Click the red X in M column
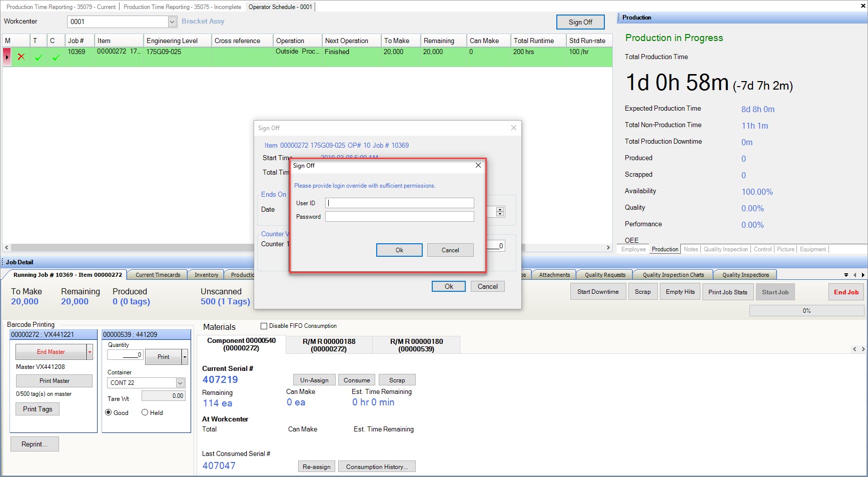The height and width of the screenshot is (477, 868). [x=21, y=57]
